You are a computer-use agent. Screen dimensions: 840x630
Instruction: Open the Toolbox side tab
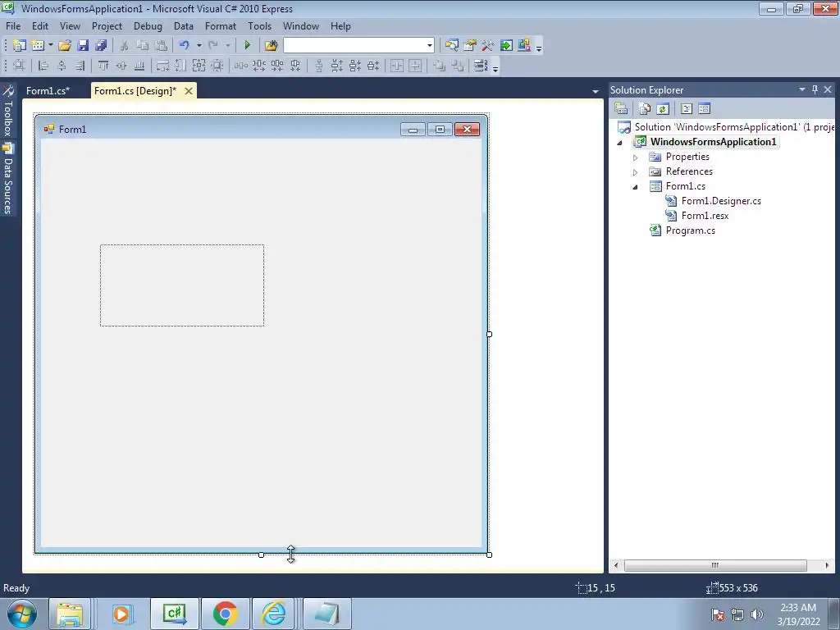tap(8, 112)
